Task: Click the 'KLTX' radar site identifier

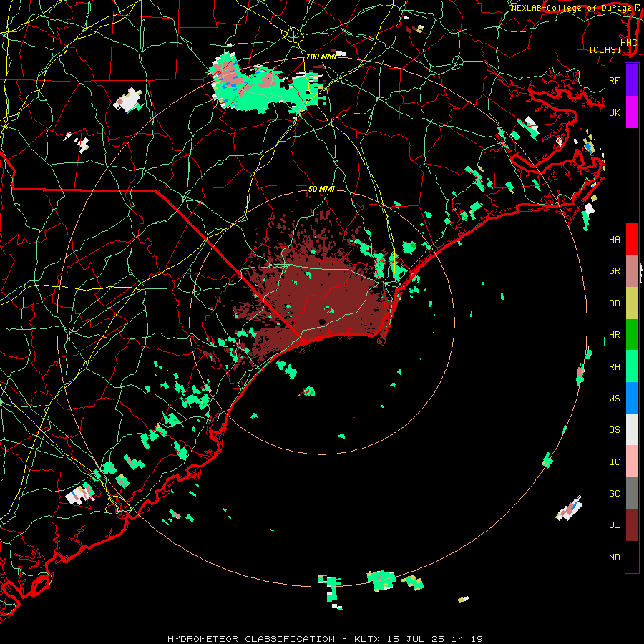Action: (x=367, y=639)
